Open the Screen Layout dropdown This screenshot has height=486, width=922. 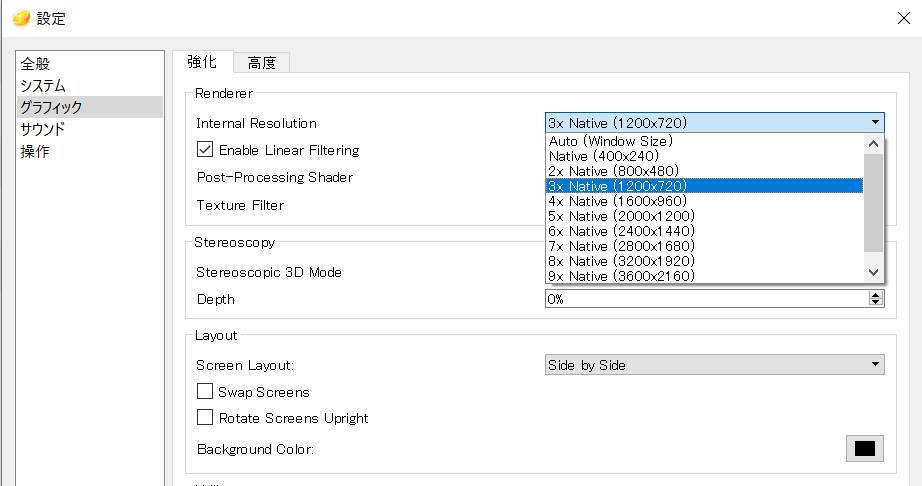tap(714, 365)
